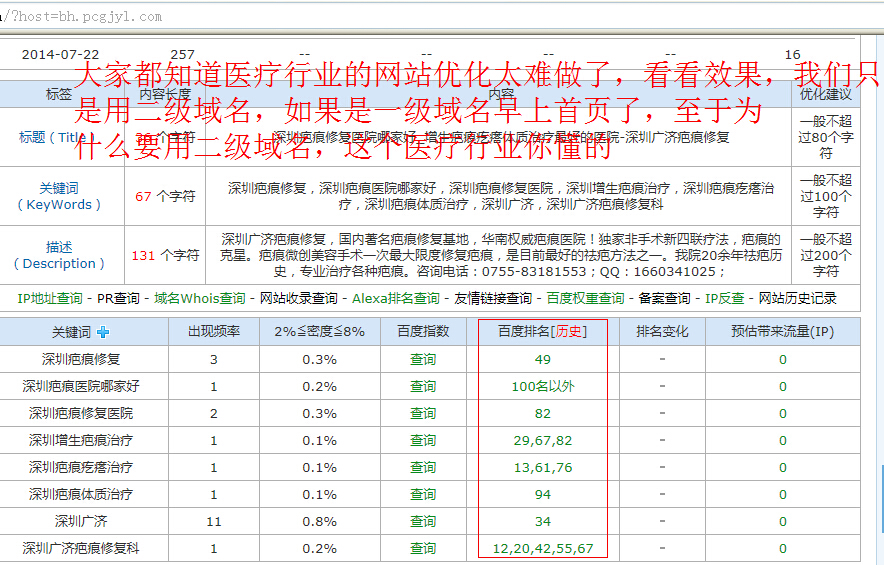Click 查询 in the 深圳疤痕修复 row

point(423,359)
